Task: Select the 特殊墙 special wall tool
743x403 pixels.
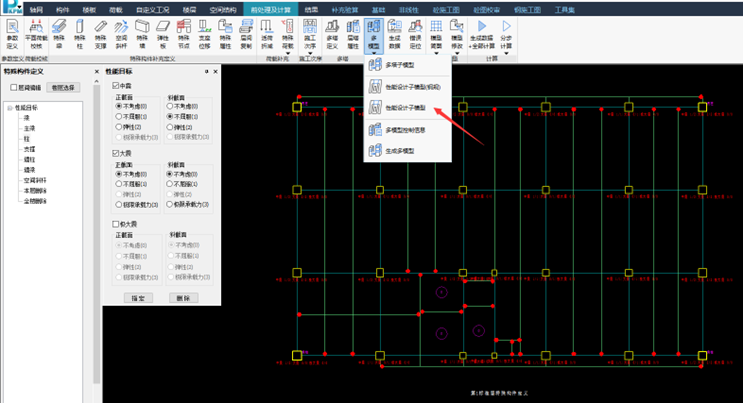Action: pyautogui.click(x=142, y=34)
